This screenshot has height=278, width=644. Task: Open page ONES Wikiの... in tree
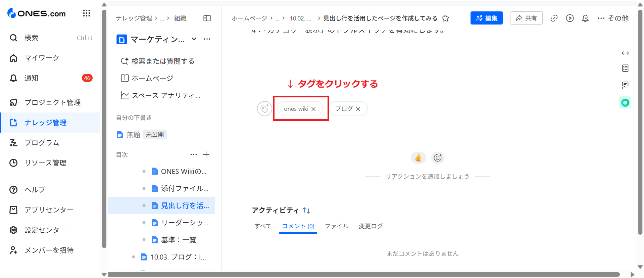point(179,172)
